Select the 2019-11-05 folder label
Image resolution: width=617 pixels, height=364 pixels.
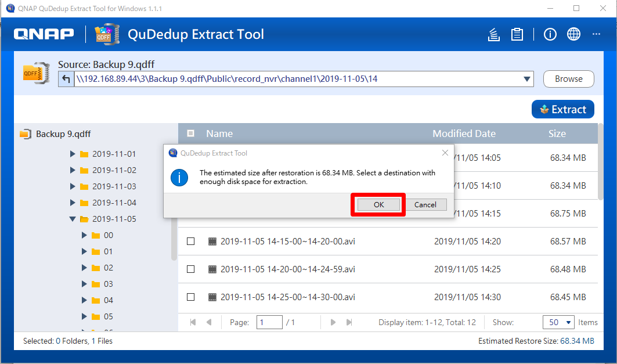pyautogui.click(x=114, y=219)
